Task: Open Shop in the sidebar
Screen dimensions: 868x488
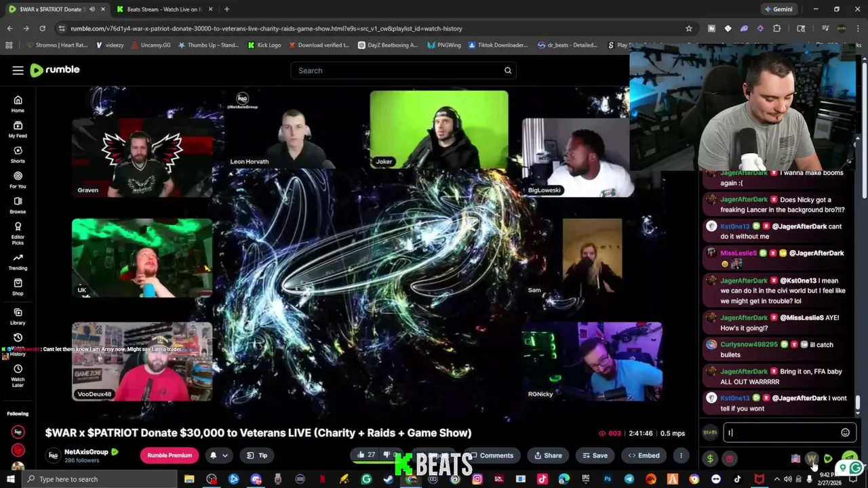Action: (x=18, y=287)
